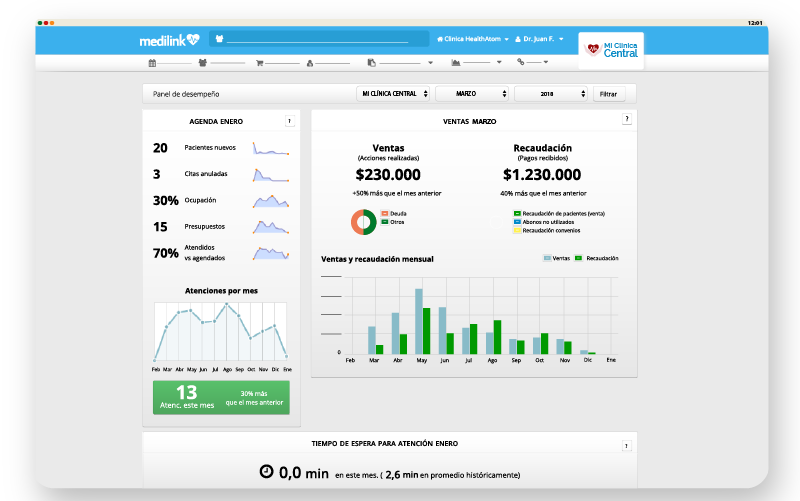This screenshot has width=800, height=501.
Task: Click the Deuda legend swatch
Action: click(385, 214)
